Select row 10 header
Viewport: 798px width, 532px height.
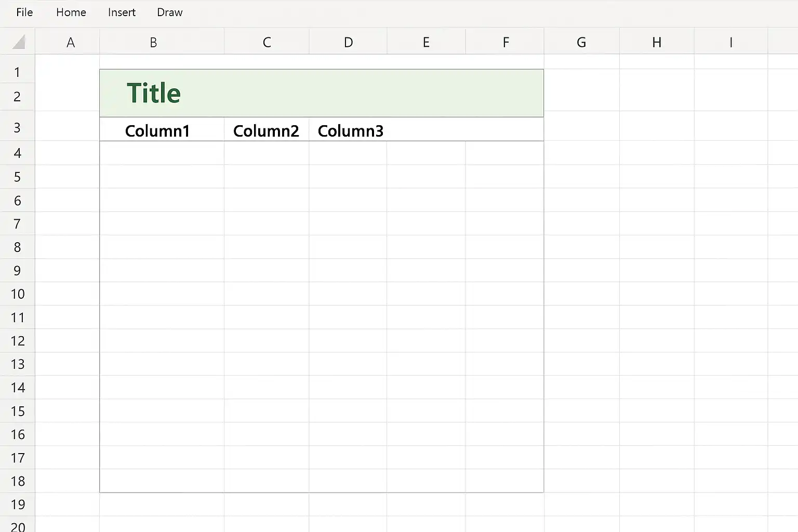pos(17,294)
